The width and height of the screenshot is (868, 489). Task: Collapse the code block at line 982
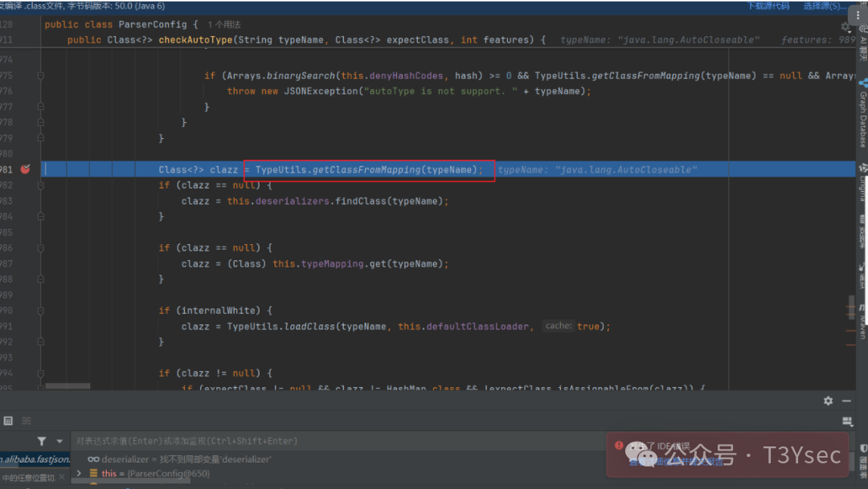click(x=40, y=185)
